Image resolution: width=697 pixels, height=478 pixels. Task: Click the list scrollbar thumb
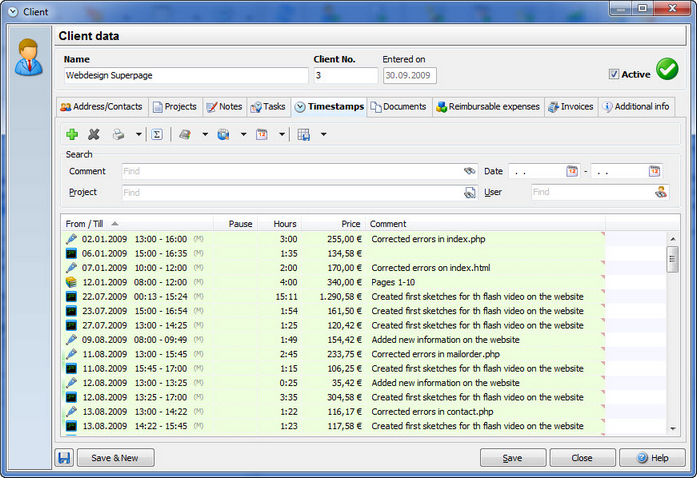pyautogui.click(x=673, y=259)
